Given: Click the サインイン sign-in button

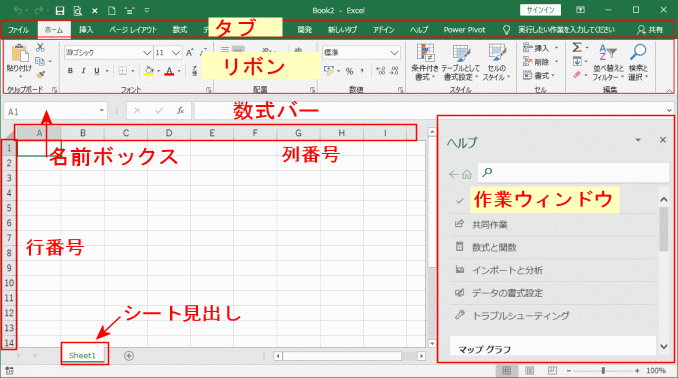Looking at the screenshot, I should coord(540,10).
